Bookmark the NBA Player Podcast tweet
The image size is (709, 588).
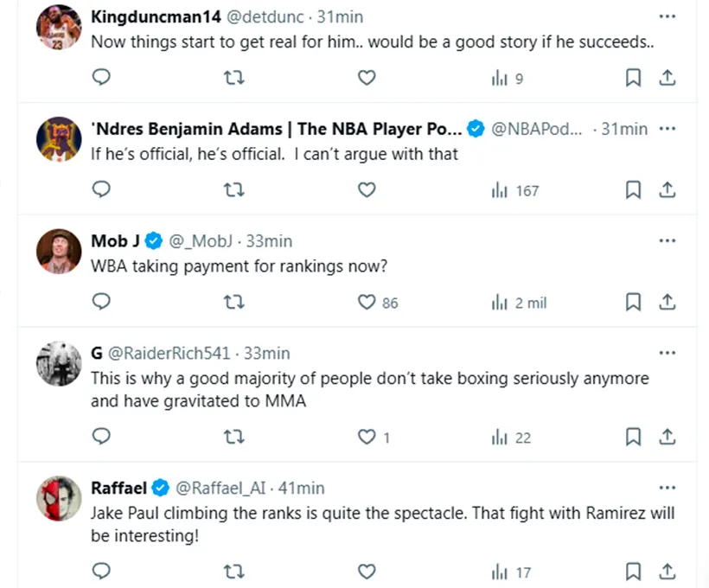tap(633, 190)
